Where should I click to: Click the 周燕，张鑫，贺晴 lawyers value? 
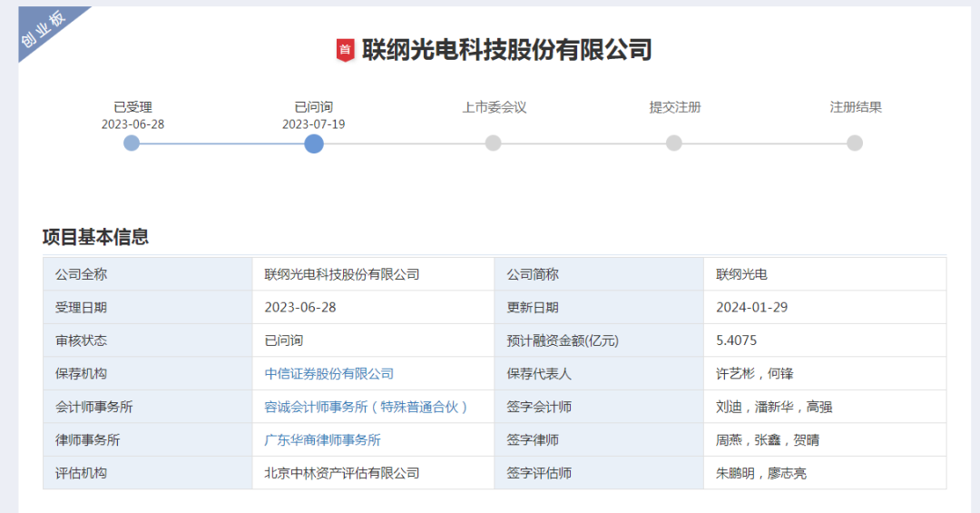pos(768,439)
